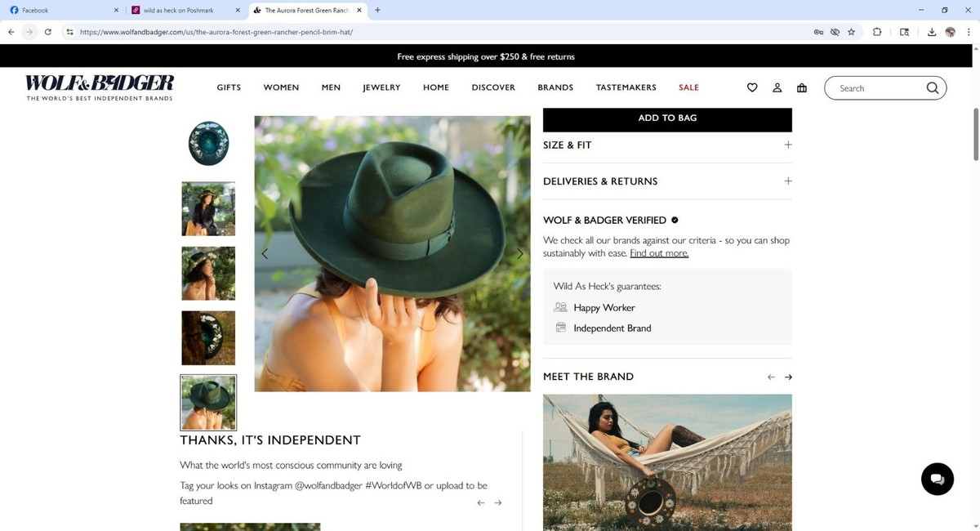The height and width of the screenshot is (531, 980).
Task: Follow the Find out more link
Action: [659, 253]
